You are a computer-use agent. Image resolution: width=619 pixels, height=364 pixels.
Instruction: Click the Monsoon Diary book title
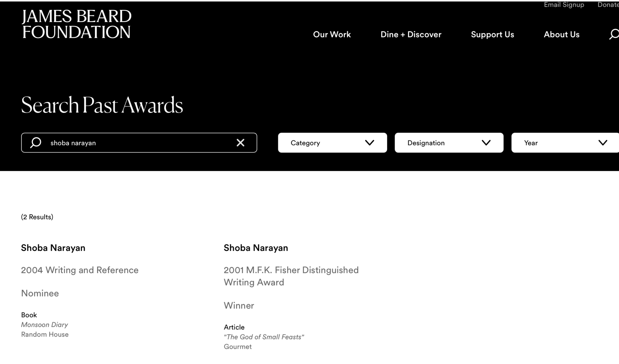click(44, 325)
